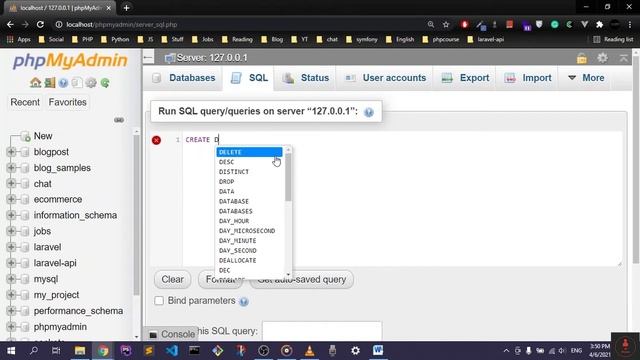
Task: Show Recent tables list
Action: coord(25,102)
